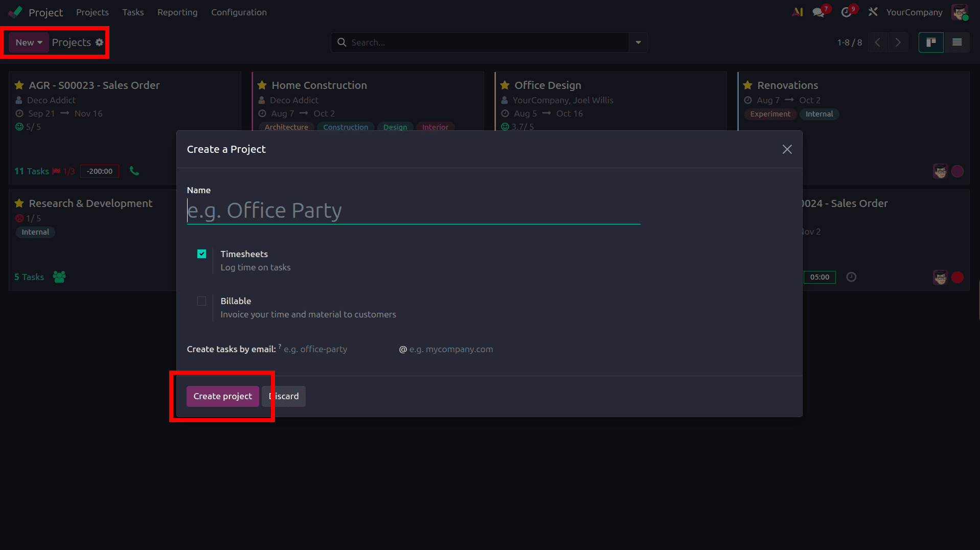Screen dimensions: 980x550
Task: Open the user avatar menu
Action: 960,12
